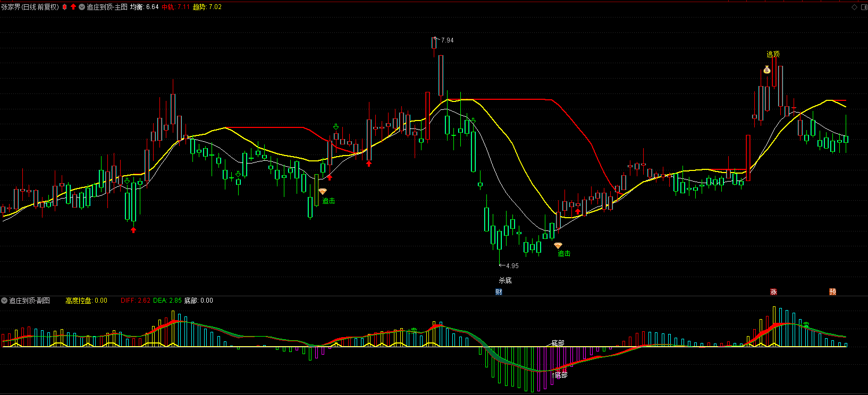
Task: Click the red up arrow below 7.11 candle group
Action: point(369,164)
